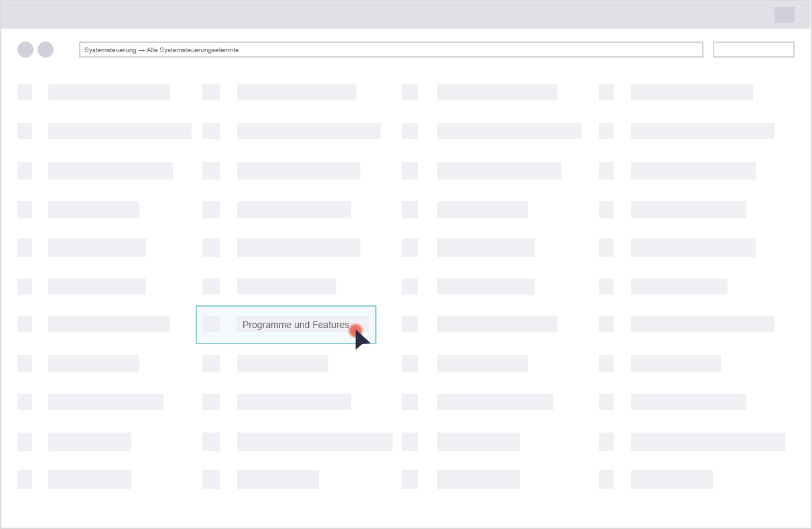Click icon of entry left of Programme und Features
This screenshot has height=529, width=812.
25,324
